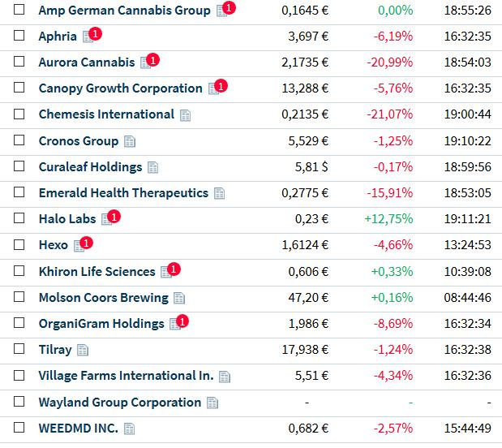Open the Amp German Cannabis Group link
The image size is (502, 448).
(x=124, y=11)
